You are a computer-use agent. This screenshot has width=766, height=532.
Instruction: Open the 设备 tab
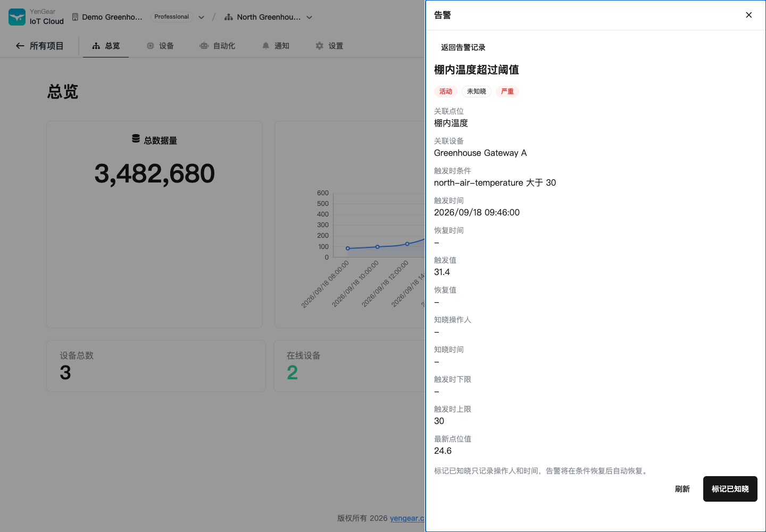pos(160,46)
